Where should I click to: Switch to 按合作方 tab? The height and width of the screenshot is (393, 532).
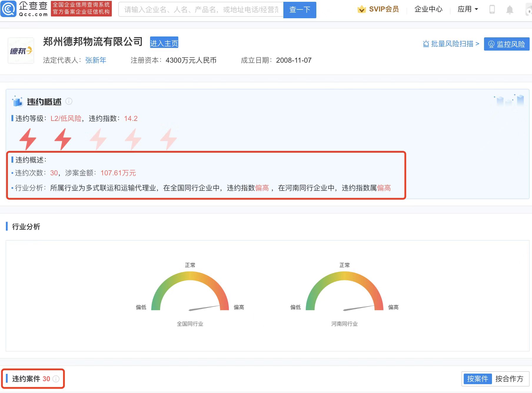tap(509, 379)
